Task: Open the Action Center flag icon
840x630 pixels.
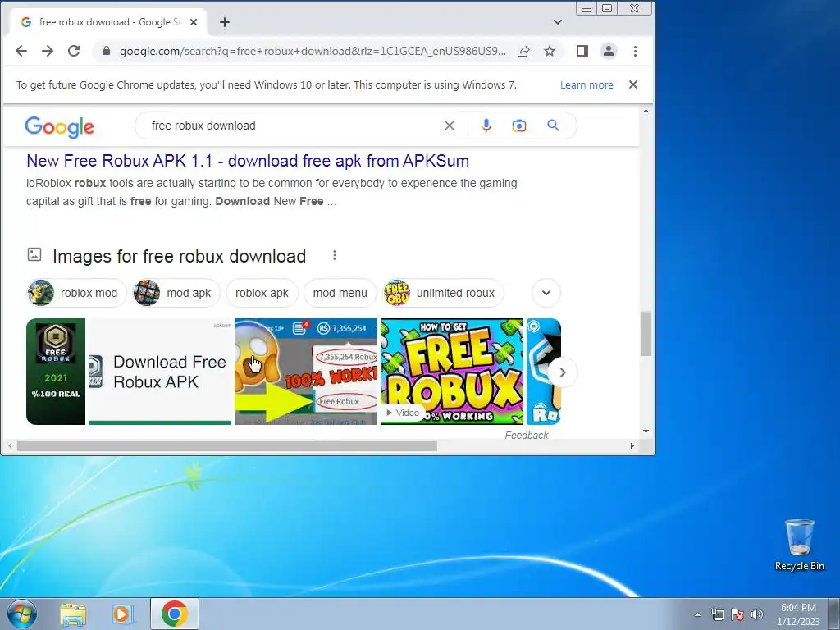Action: click(x=737, y=614)
